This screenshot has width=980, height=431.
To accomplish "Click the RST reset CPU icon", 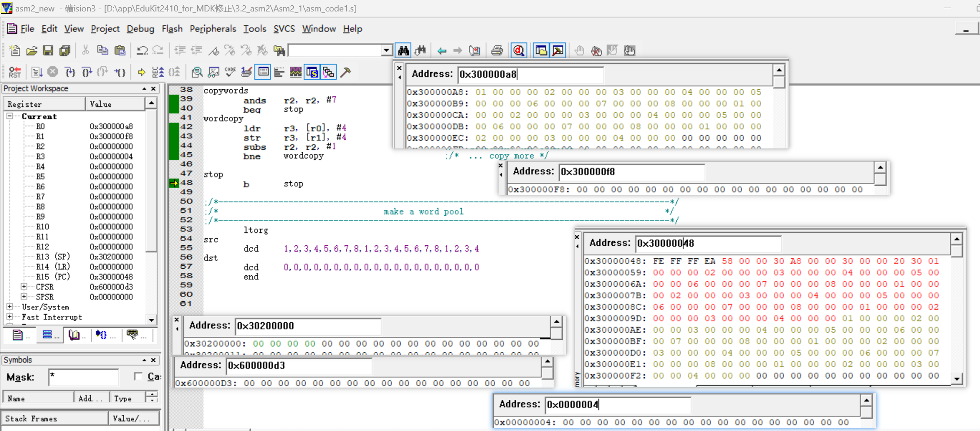I will [x=15, y=72].
